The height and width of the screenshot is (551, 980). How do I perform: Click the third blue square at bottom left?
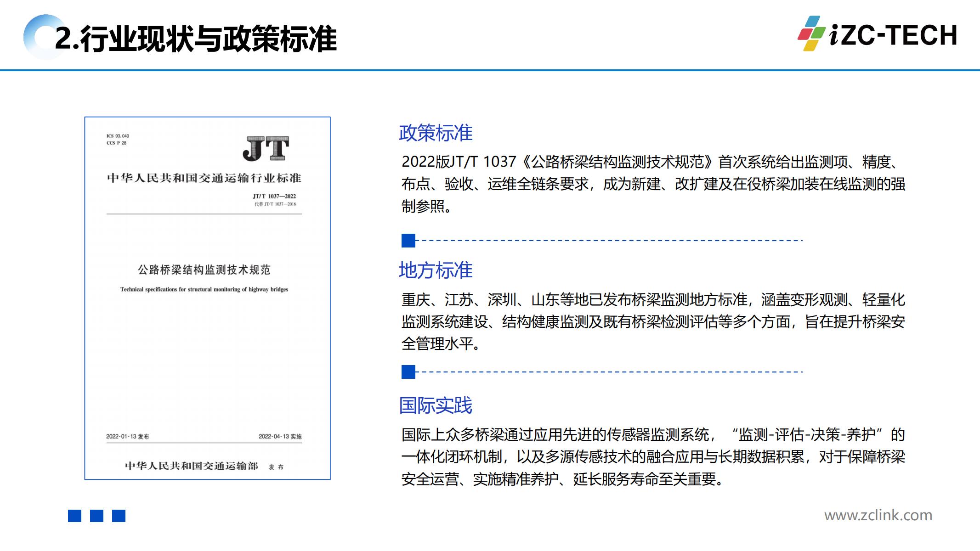(119, 516)
